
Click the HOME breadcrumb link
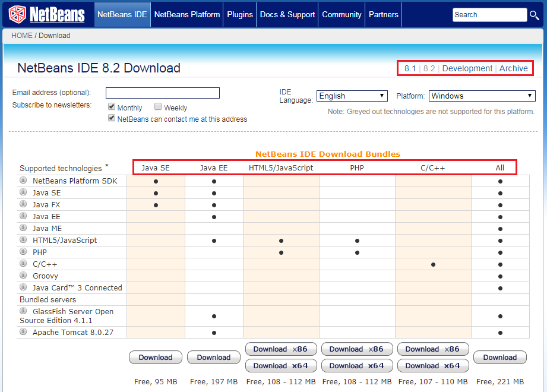point(22,36)
